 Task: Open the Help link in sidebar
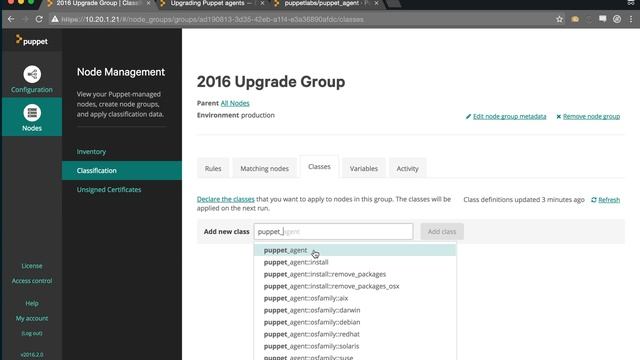pyautogui.click(x=32, y=303)
